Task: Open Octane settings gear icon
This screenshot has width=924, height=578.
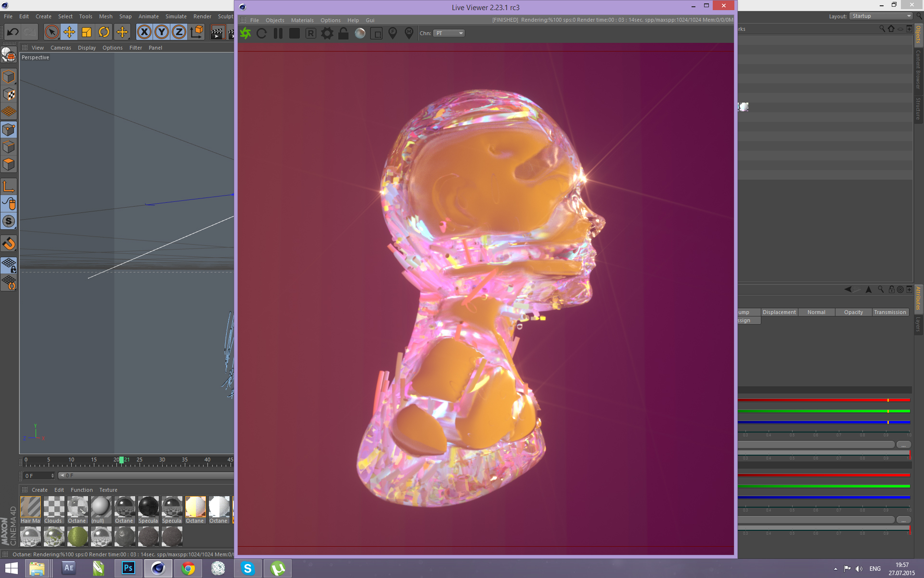Action: [x=327, y=33]
